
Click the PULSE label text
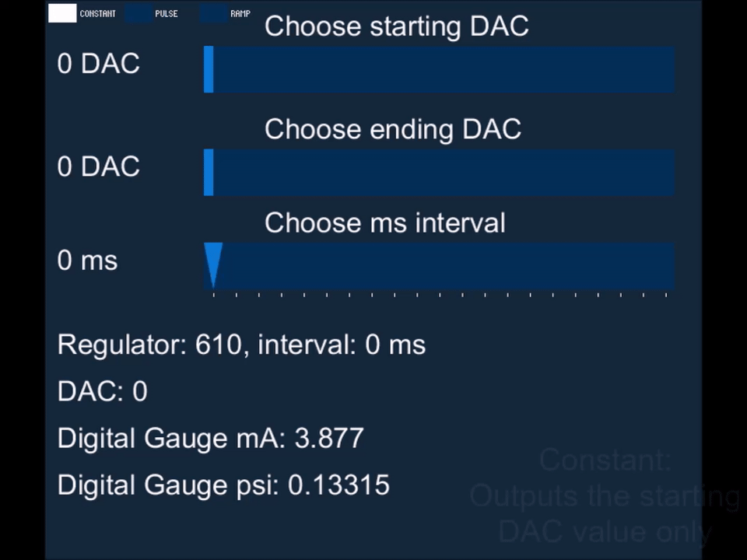point(167,14)
